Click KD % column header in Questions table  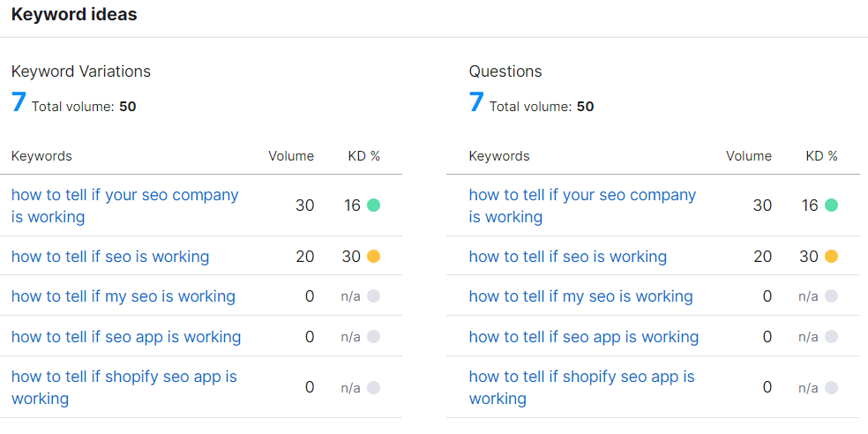click(821, 156)
